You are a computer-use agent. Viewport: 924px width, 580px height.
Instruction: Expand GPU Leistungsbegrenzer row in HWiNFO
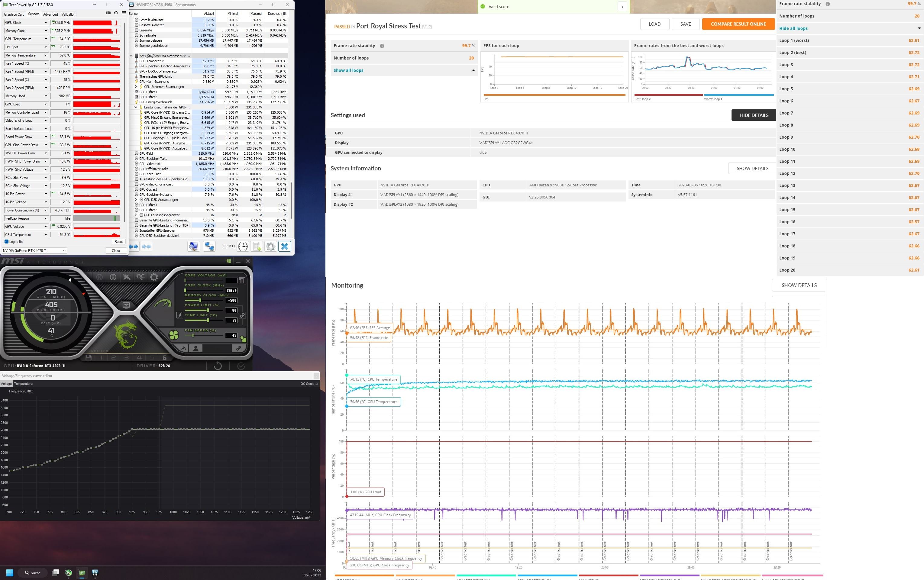point(136,215)
